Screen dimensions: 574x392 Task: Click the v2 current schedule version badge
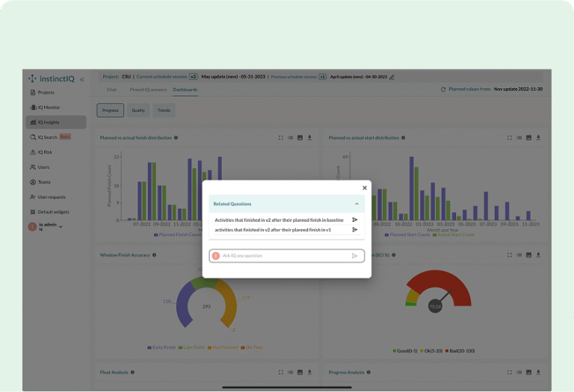[x=193, y=77]
